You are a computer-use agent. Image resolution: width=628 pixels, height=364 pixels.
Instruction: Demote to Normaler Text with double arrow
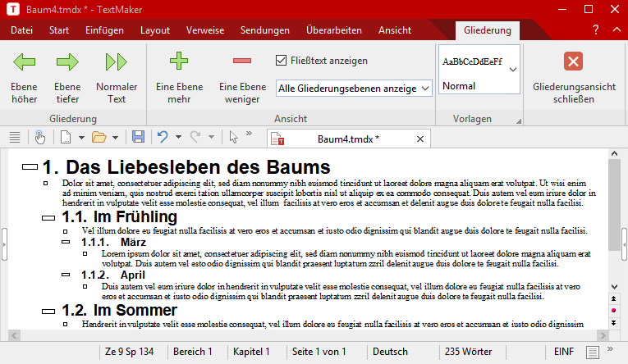[x=117, y=61]
